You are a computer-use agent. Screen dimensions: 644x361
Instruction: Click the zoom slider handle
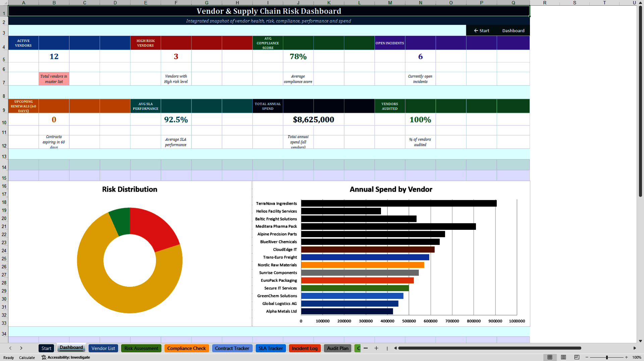pyautogui.click(x=607, y=357)
